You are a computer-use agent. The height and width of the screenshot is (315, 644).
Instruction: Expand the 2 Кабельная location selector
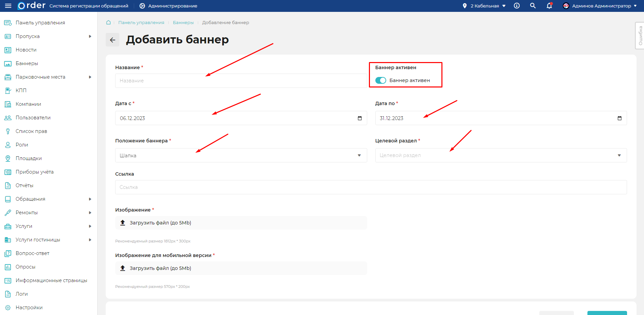pyautogui.click(x=484, y=6)
